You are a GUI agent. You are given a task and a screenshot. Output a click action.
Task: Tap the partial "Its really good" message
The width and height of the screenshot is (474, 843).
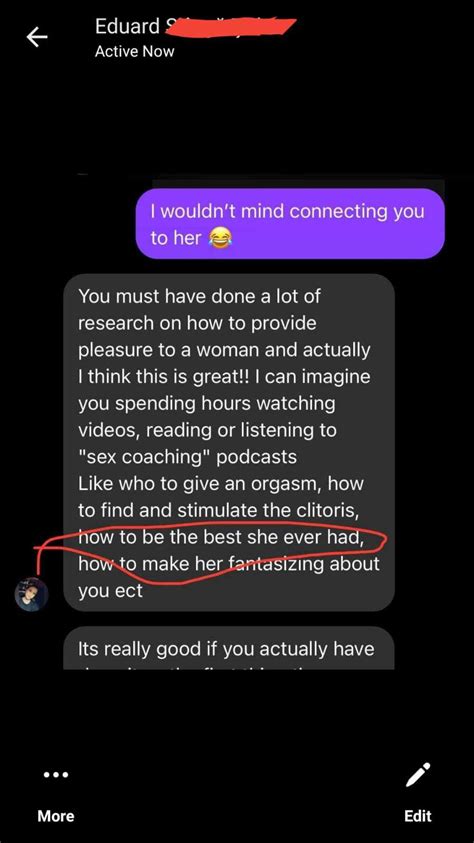(x=229, y=648)
